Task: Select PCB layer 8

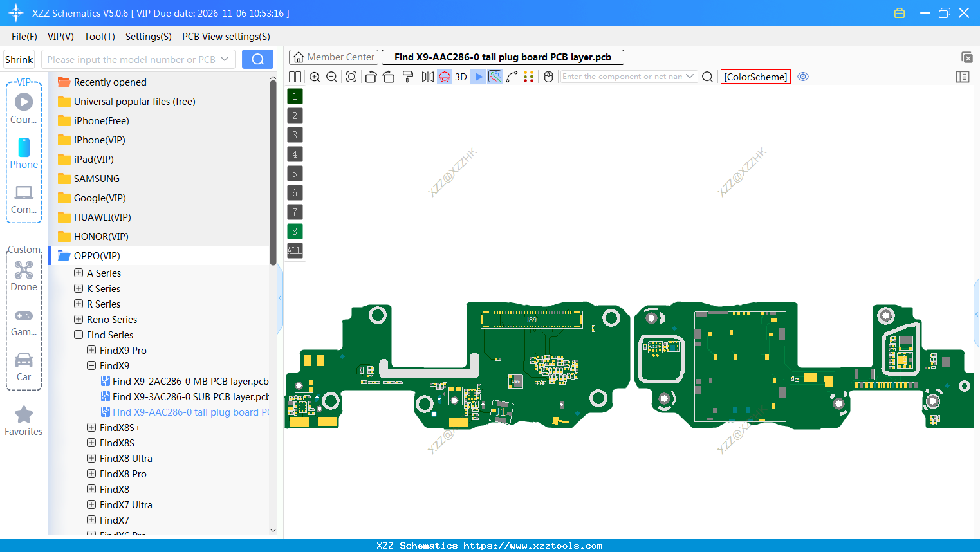Action: [295, 232]
